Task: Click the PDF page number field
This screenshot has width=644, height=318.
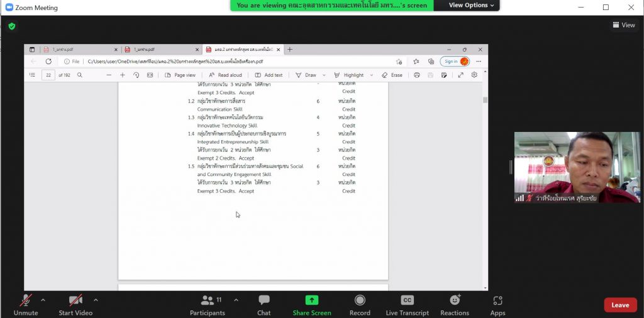Action: (48, 75)
